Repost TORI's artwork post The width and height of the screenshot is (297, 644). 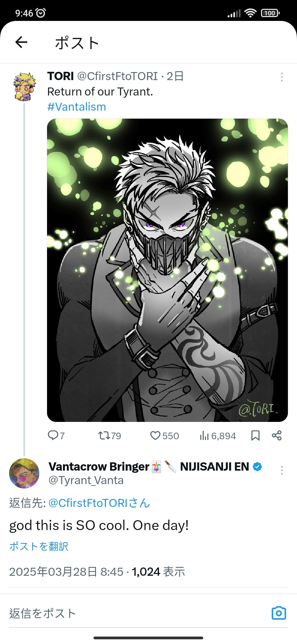tap(109, 436)
